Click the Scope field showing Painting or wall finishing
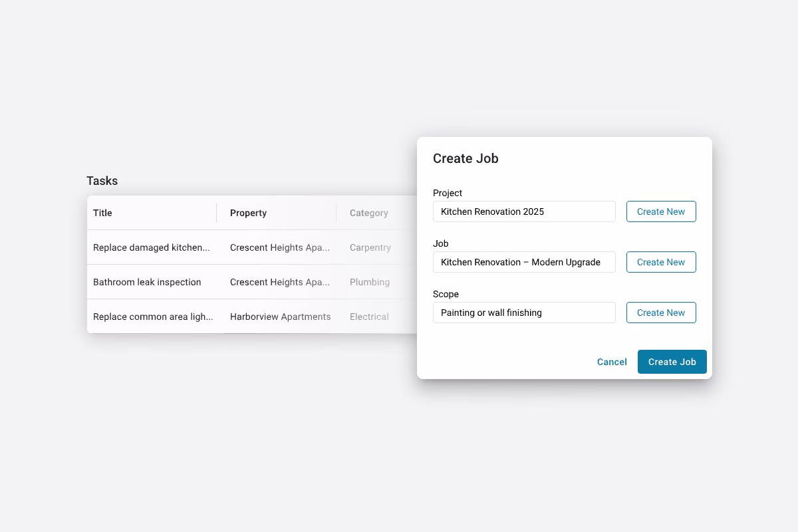This screenshot has height=532, width=798. point(524,313)
